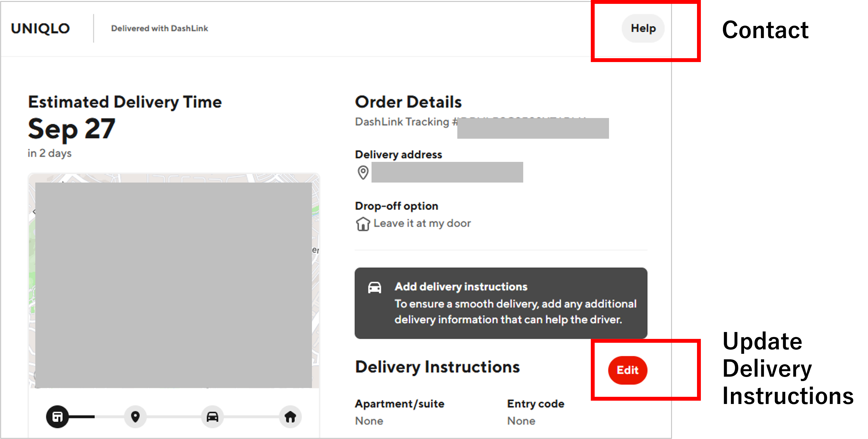Viewport: 868px width, 439px height.
Task: Click the Apartment/suite None value
Action: [x=369, y=421]
